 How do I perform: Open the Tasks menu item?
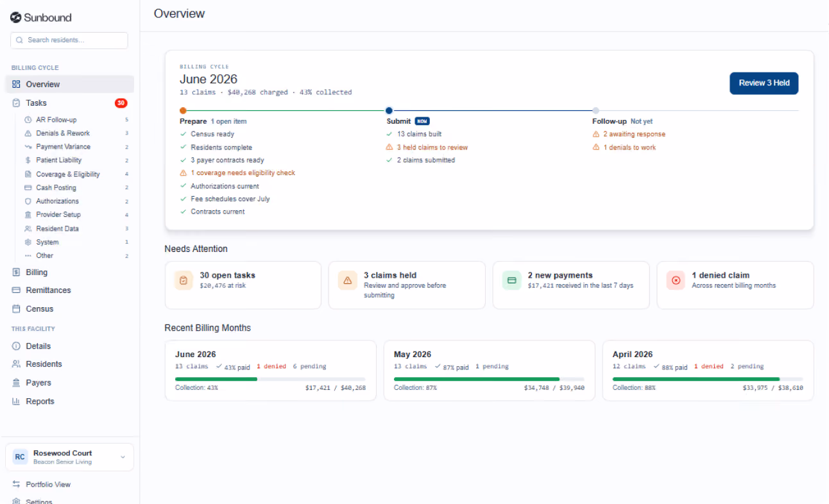pyautogui.click(x=69, y=103)
